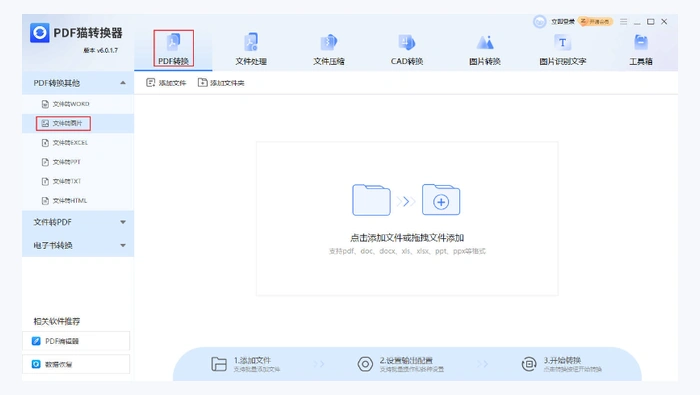Close the PDF猫转换器 window

pyautogui.click(x=664, y=21)
